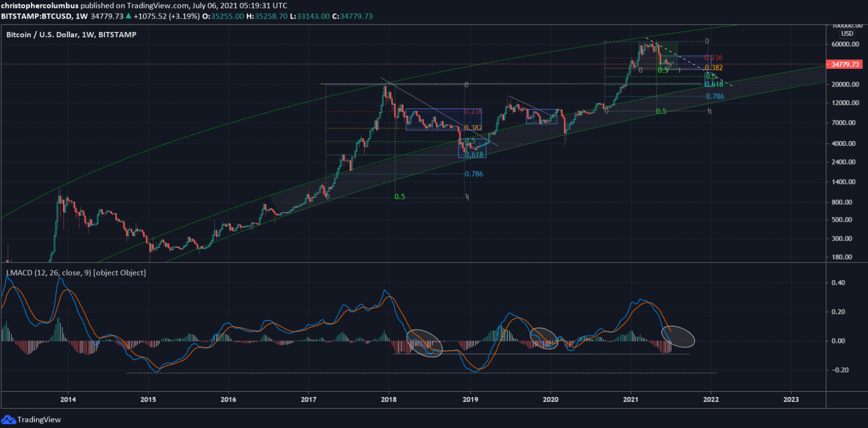Click the grey ellipse on LMACD near 2018
868x428 pixels.
coord(425,343)
